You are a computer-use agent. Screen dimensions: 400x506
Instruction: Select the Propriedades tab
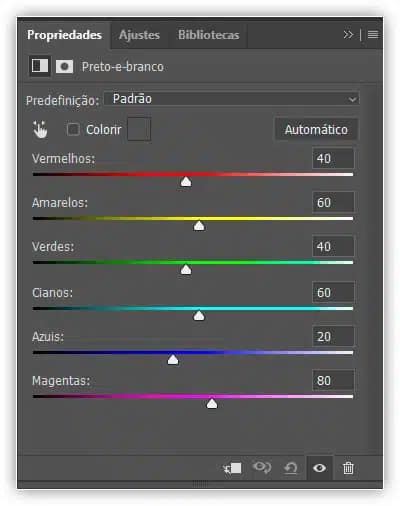64,35
